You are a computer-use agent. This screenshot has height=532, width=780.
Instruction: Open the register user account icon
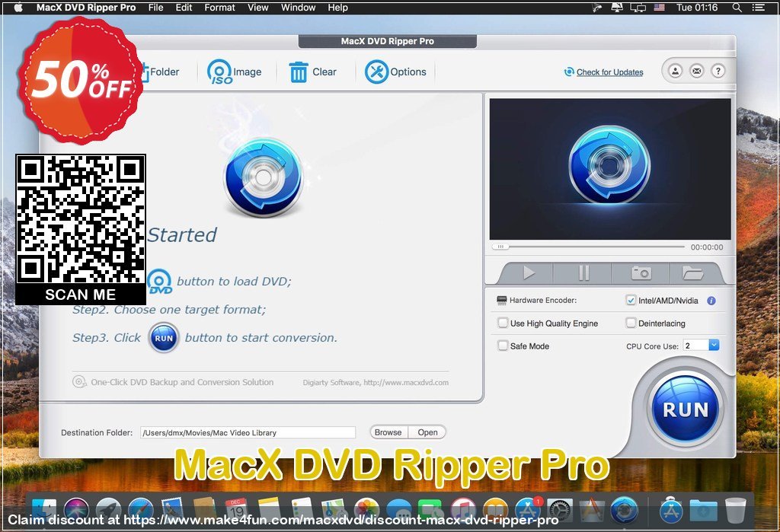(x=675, y=71)
